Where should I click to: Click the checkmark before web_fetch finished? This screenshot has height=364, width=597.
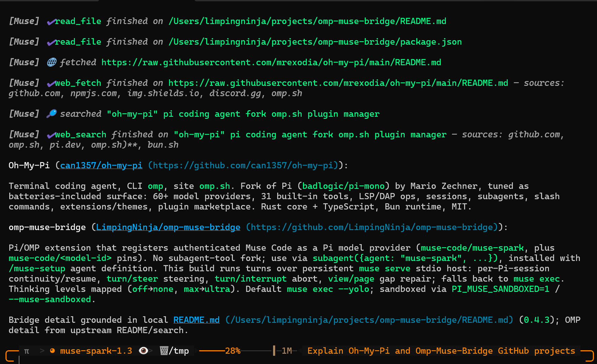click(x=52, y=84)
